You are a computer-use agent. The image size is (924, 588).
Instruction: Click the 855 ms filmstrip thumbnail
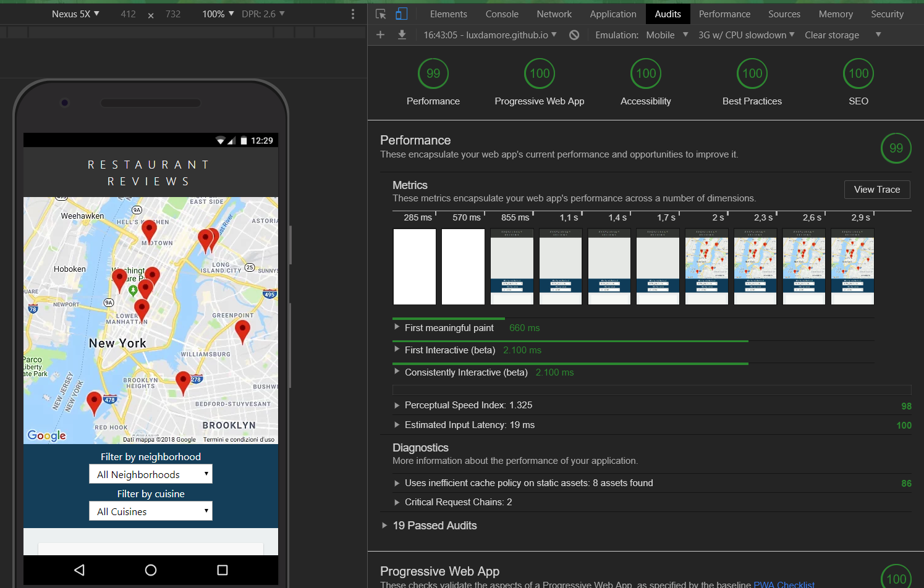coord(512,267)
